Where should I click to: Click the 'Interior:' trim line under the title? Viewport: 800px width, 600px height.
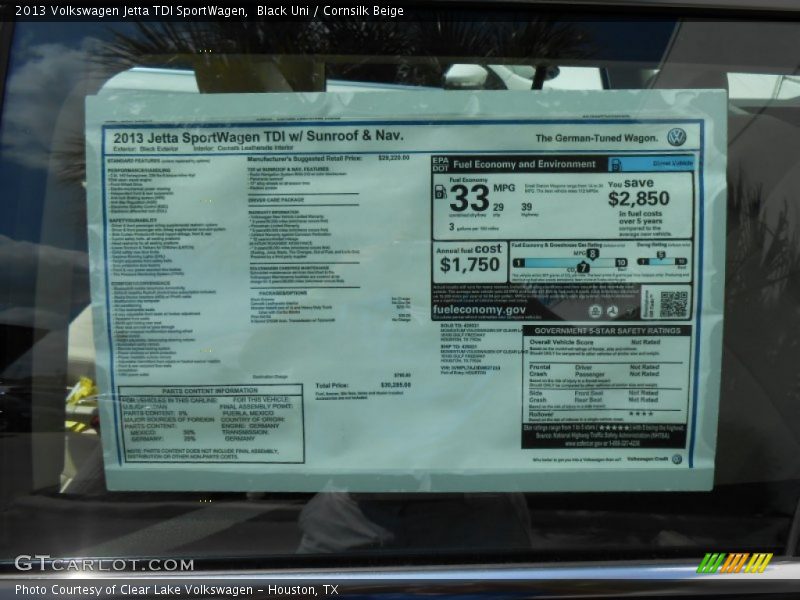point(243,148)
